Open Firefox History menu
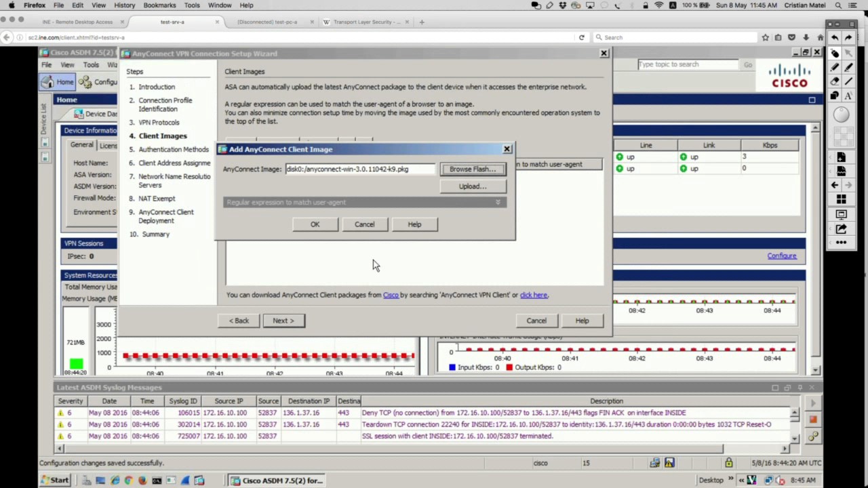 (124, 5)
